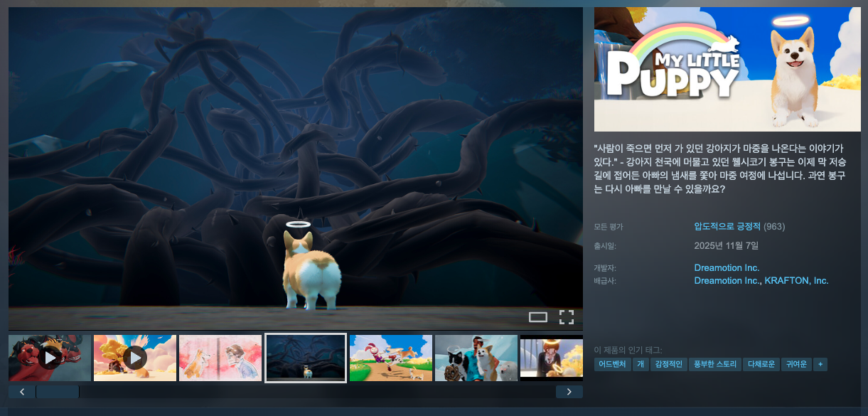Click the 풍부한 스토리 tag
Viewport: 868px width, 416px height.
coord(714,364)
